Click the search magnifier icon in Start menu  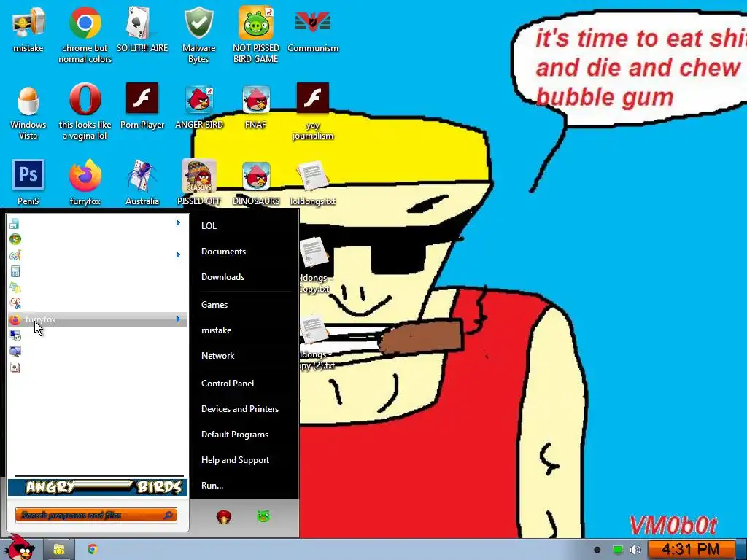(x=169, y=516)
